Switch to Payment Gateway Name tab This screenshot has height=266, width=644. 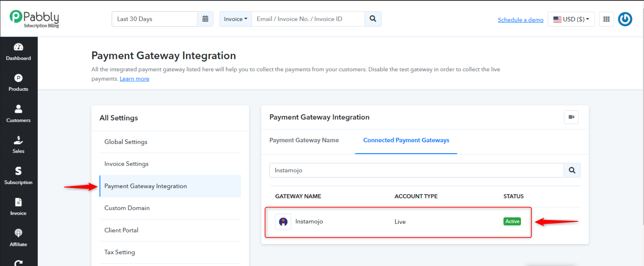point(304,140)
